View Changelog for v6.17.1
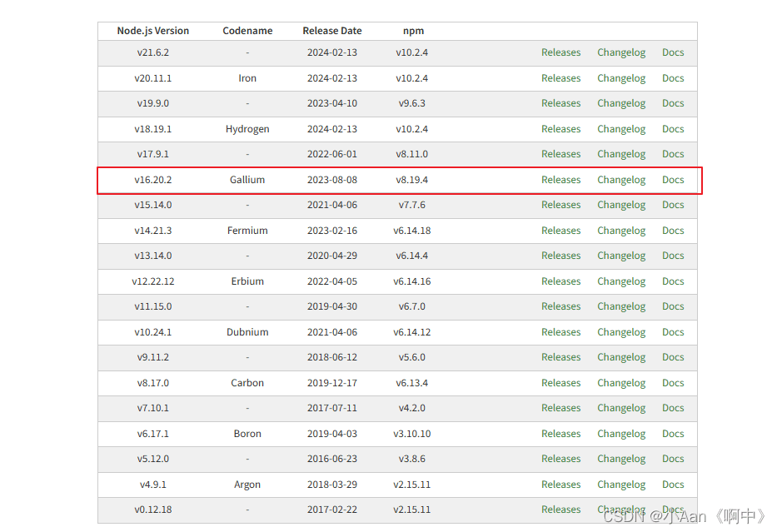This screenshot has width=777, height=532. (x=621, y=434)
